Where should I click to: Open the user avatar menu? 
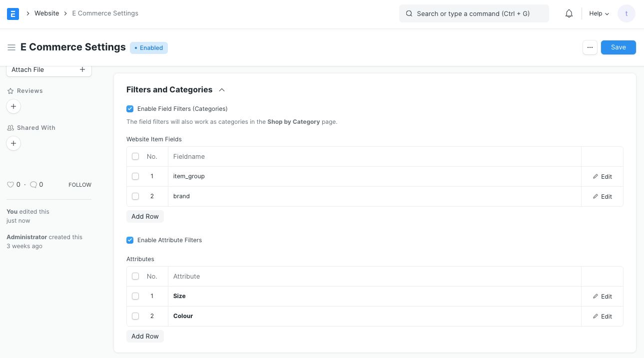point(626,13)
